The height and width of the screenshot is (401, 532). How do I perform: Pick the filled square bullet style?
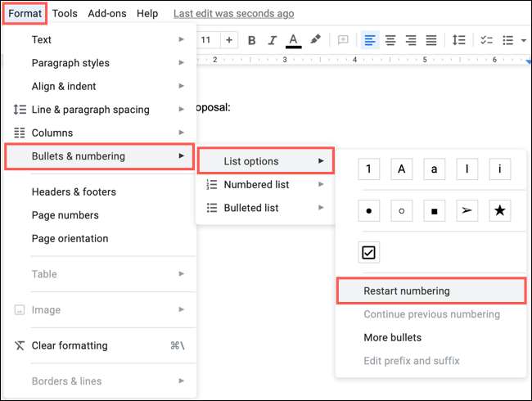(x=434, y=210)
